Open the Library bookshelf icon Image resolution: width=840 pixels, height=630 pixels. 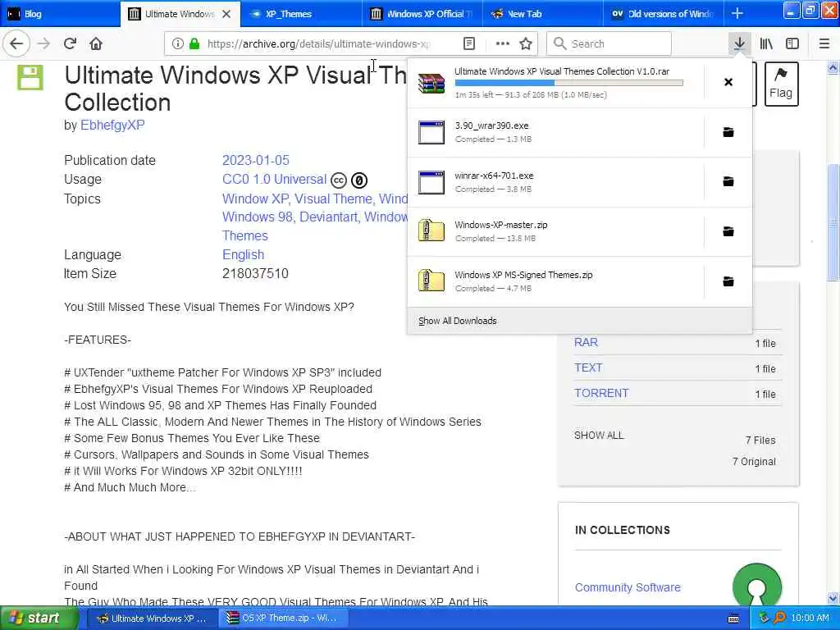(x=766, y=43)
